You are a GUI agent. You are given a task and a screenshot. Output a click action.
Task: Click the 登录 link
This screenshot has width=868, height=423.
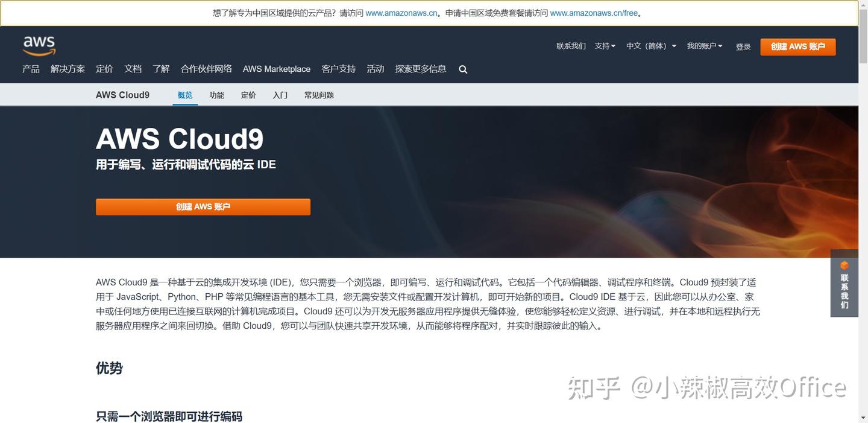pos(743,46)
